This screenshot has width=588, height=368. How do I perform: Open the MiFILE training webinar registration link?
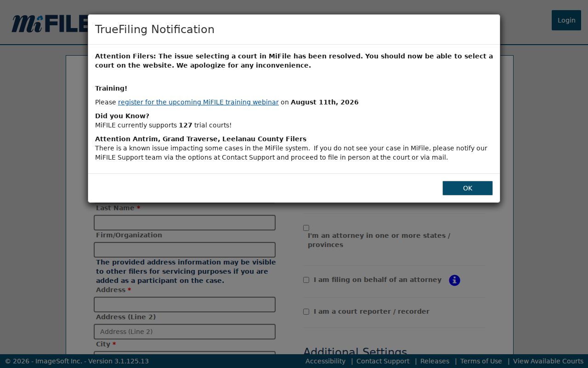(198, 102)
